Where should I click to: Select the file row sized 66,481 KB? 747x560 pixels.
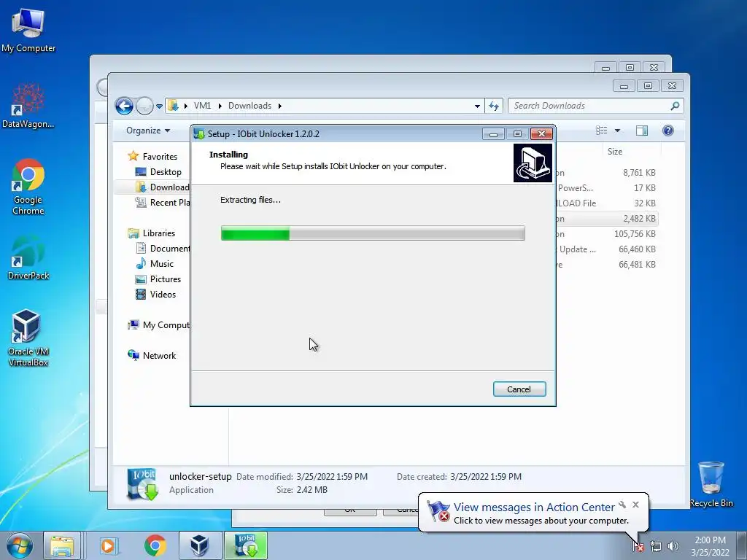(606, 264)
